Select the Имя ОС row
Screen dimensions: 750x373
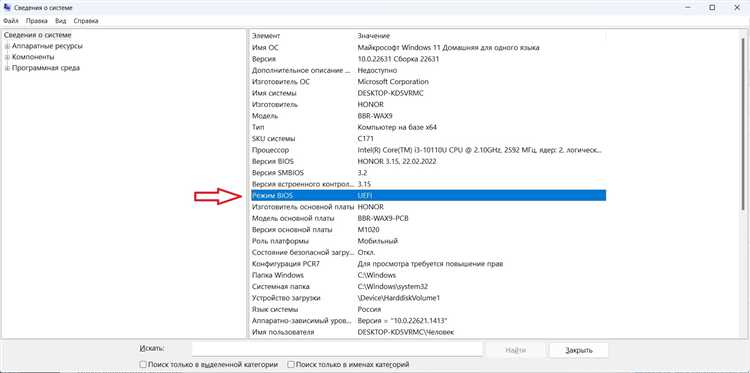pyautogui.click(x=428, y=48)
